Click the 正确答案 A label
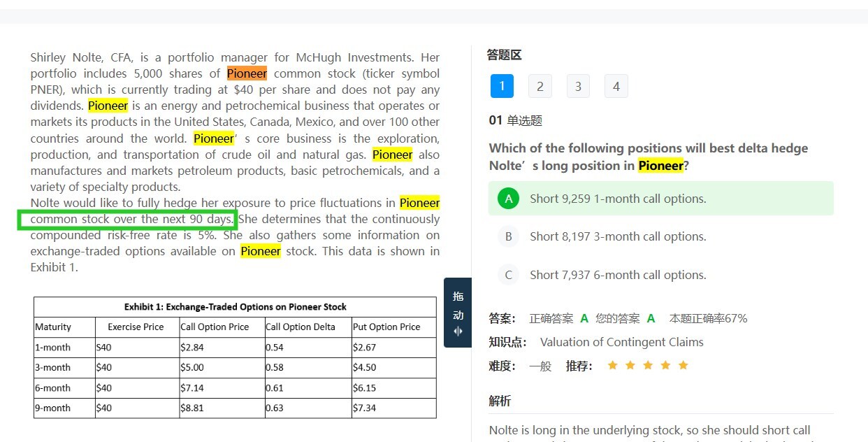 point(559,318)
